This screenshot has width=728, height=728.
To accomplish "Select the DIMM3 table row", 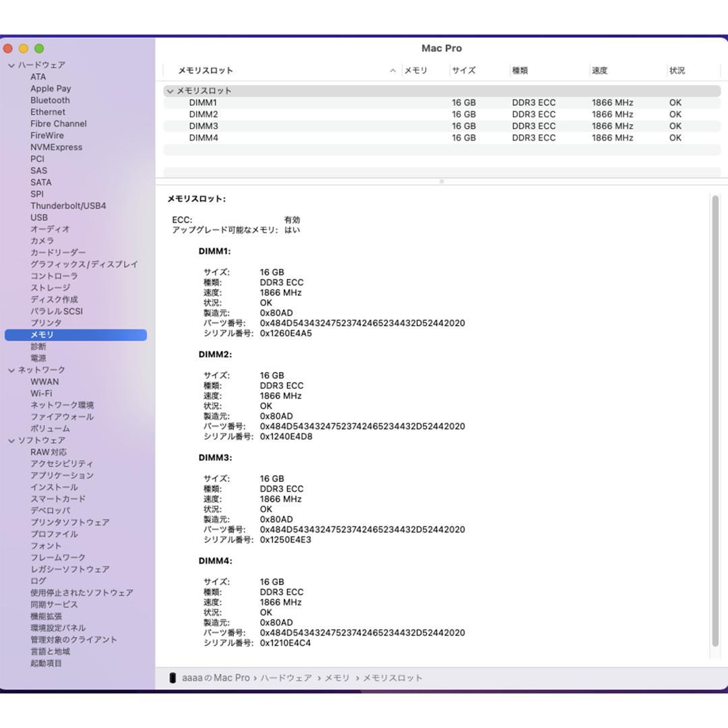I will tap(442, 126).
